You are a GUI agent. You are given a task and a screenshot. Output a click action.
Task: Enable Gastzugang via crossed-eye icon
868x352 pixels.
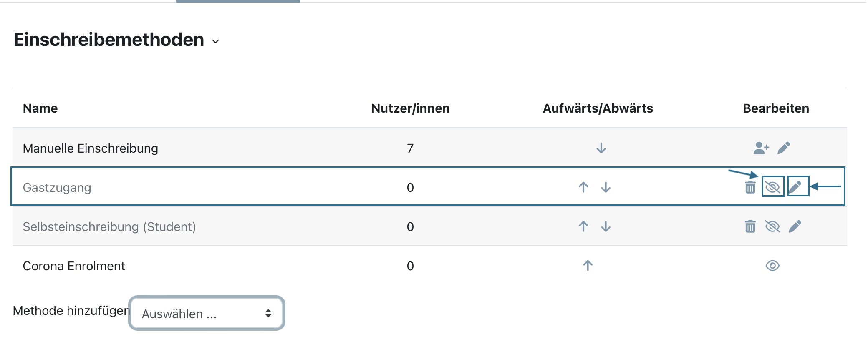773,187
